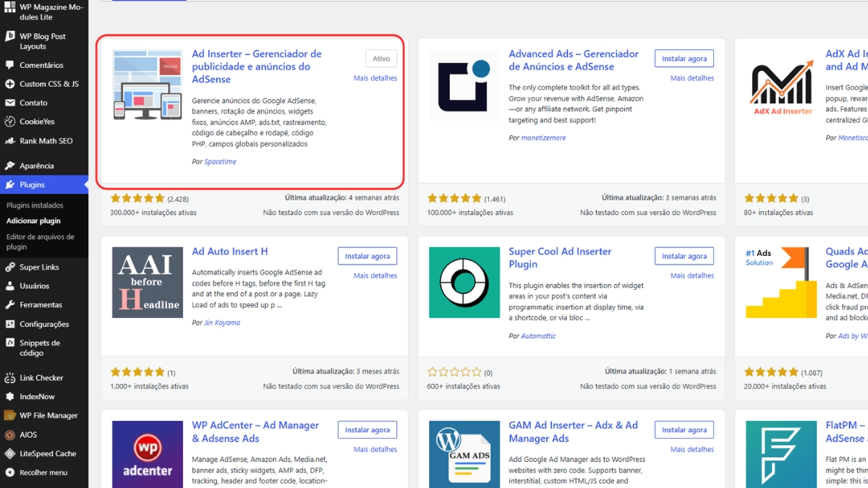Open Super Cool Ad Inserter Plugin title link
The width and height of the screenshot is (868, 488).
click(x=560, y=258)
